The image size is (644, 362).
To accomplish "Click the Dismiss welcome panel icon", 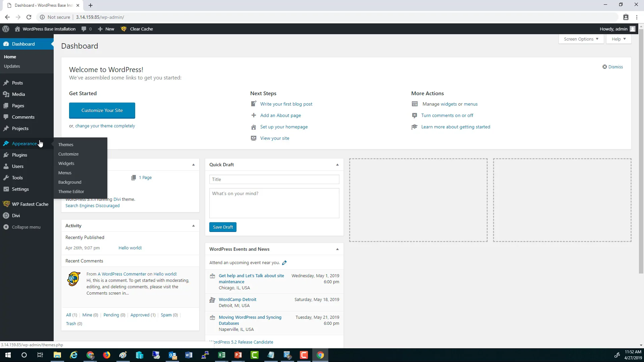I will pos(604,67).
